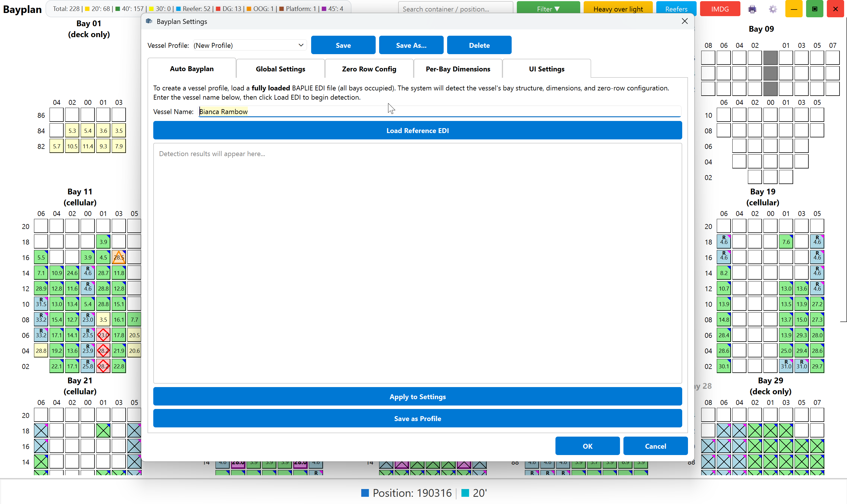Delete the current vessel profile
Screen dimensions: 847x504
pos(479,45)
